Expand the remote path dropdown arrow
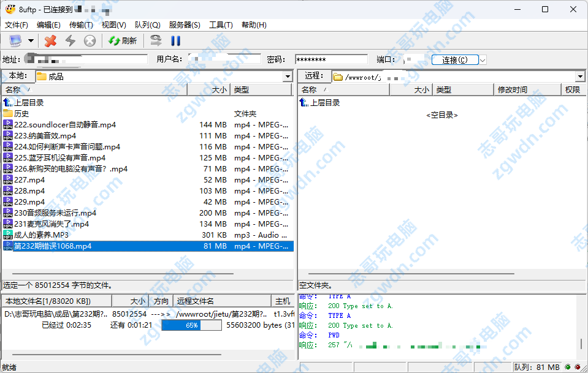The height and width of the screenshot is (373, 588). point(580,77)
